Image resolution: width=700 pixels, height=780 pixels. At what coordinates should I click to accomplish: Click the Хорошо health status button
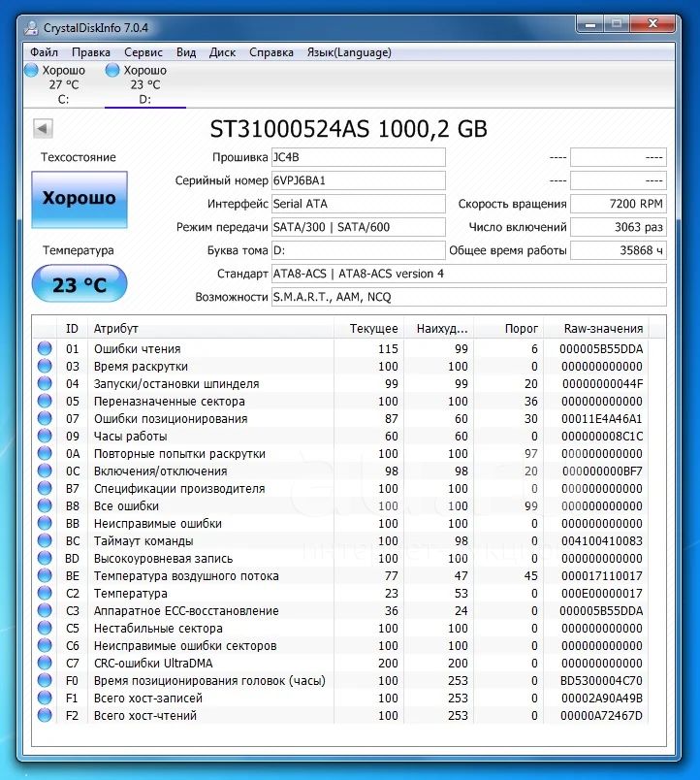tap(80, 199)
